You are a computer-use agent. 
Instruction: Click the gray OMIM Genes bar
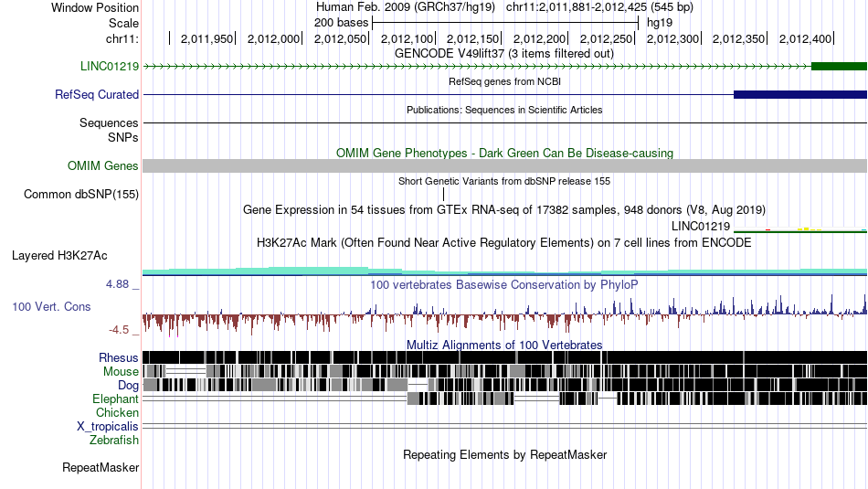505,166
